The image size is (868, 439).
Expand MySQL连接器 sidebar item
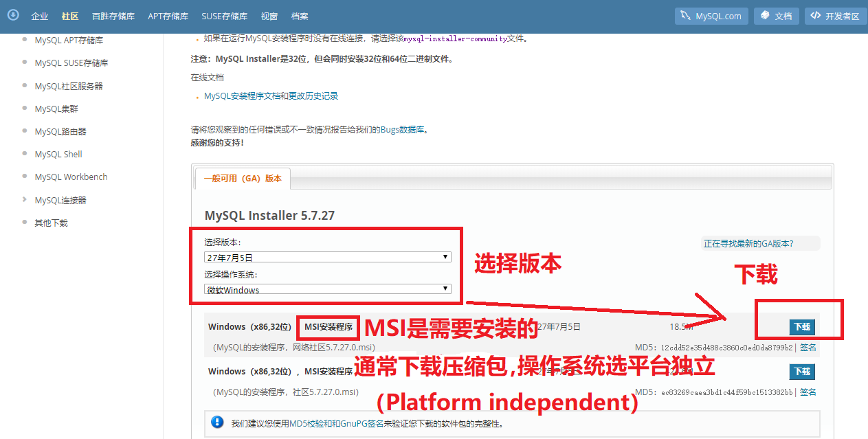tap(60, 200)
